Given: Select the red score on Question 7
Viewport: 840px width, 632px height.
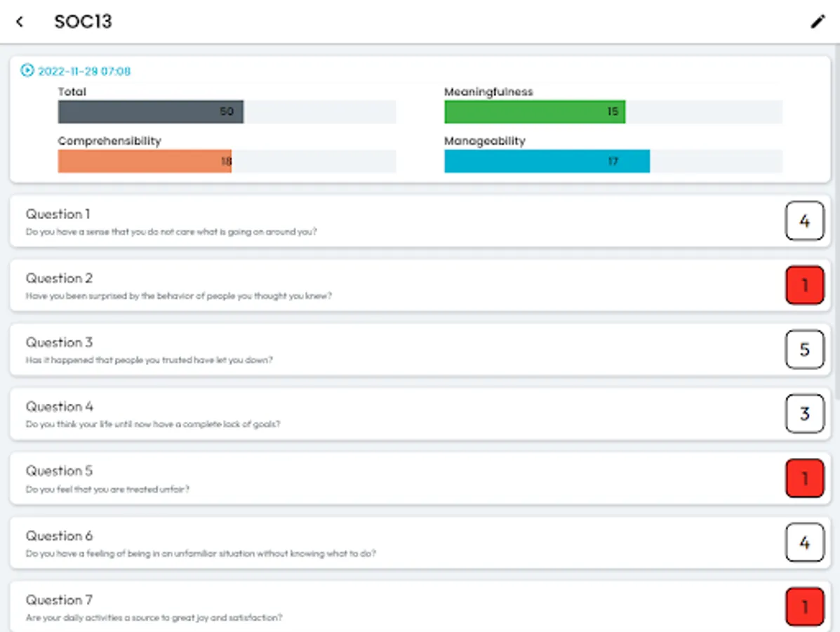Looking at the screenshot, I should pos(804,607).
